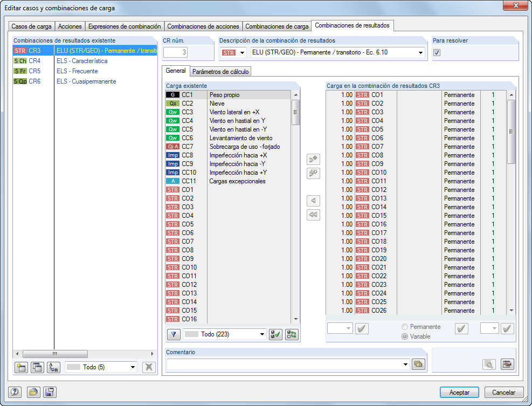Open help with the question mark icon
This screenshot has height=406, width=532.
click(x=15, y=392)
